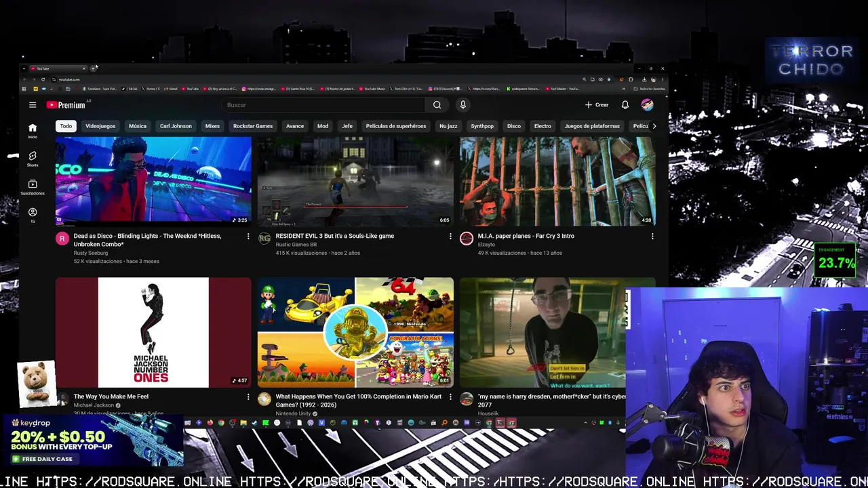Select the Películas de superhéroes chip

pos(396,126)
